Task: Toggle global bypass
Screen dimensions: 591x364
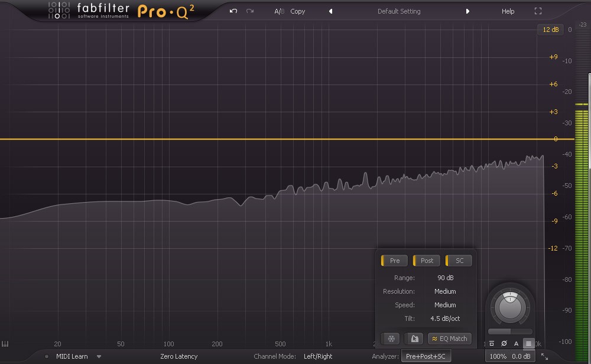Action: 492,344
